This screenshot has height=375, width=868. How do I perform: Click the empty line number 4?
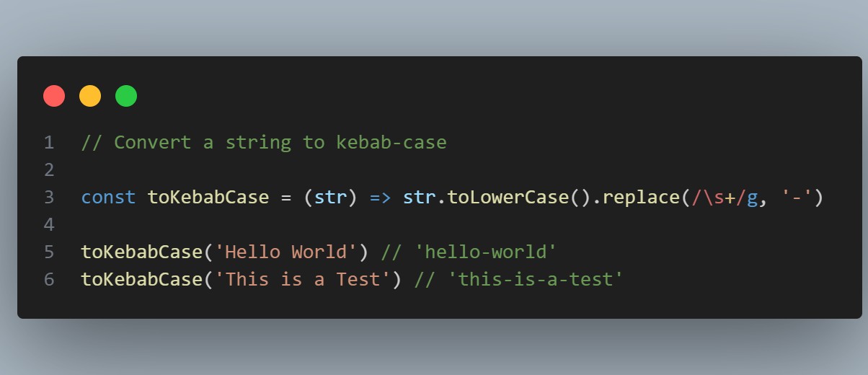pos(49,225)
